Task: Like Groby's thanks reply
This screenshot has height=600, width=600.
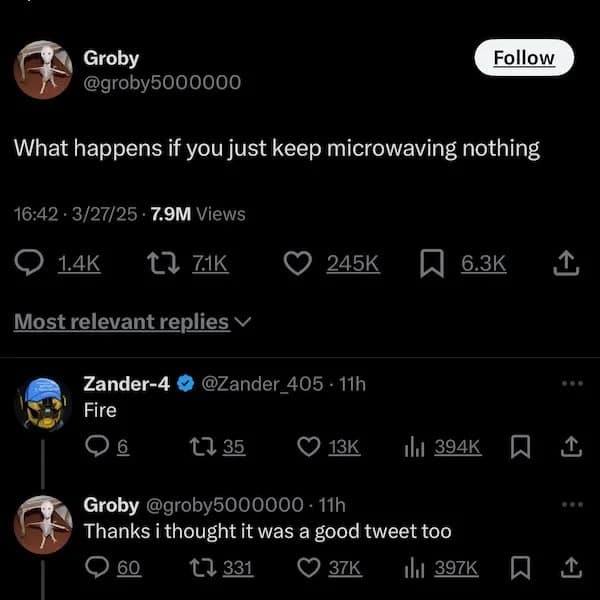Action: (x=310, y=569)
